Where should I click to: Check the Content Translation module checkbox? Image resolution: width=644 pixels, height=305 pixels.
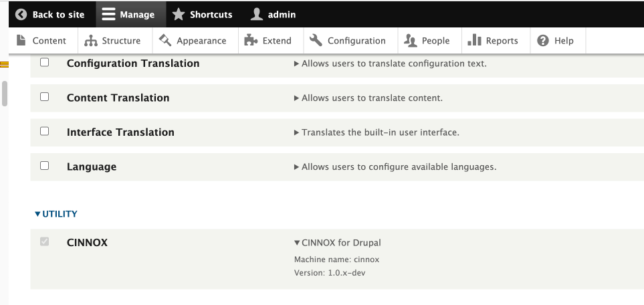(45, 97)
